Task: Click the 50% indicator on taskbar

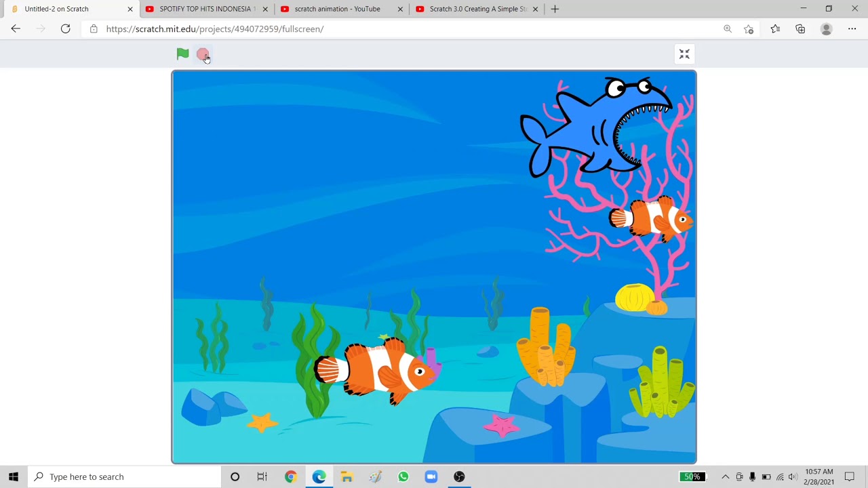Action: (692, 476)
